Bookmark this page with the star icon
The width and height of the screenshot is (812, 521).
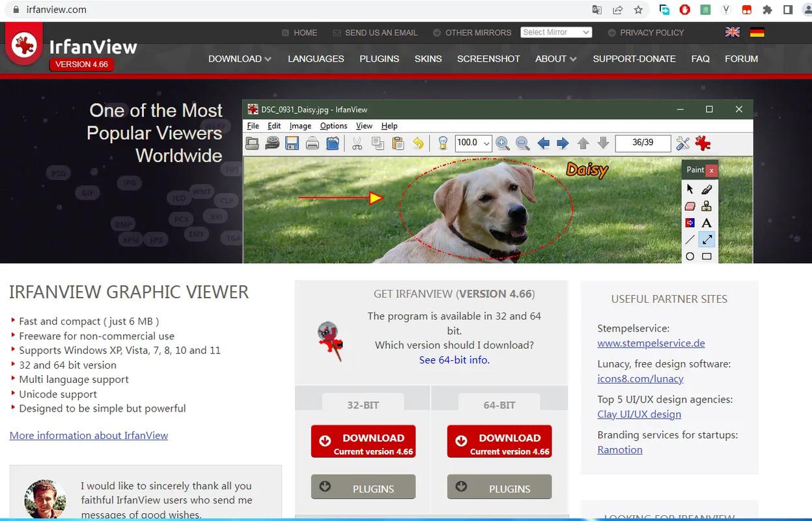tap(638, 10)
